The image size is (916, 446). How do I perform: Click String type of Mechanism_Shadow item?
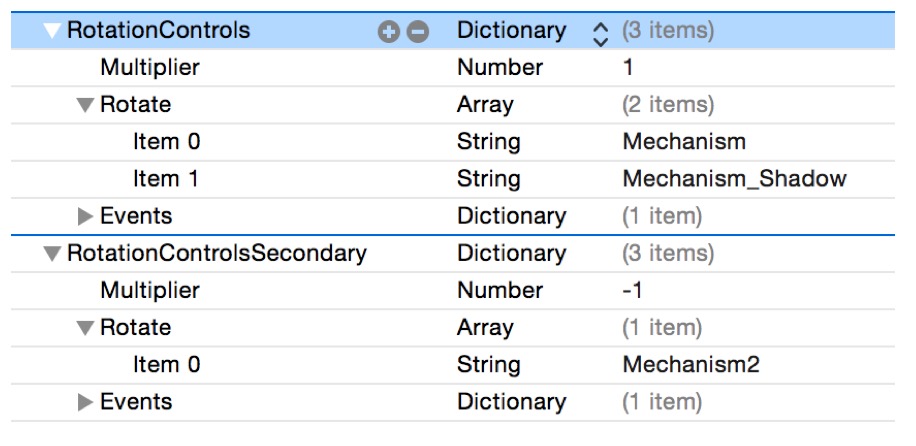(488, 179)
